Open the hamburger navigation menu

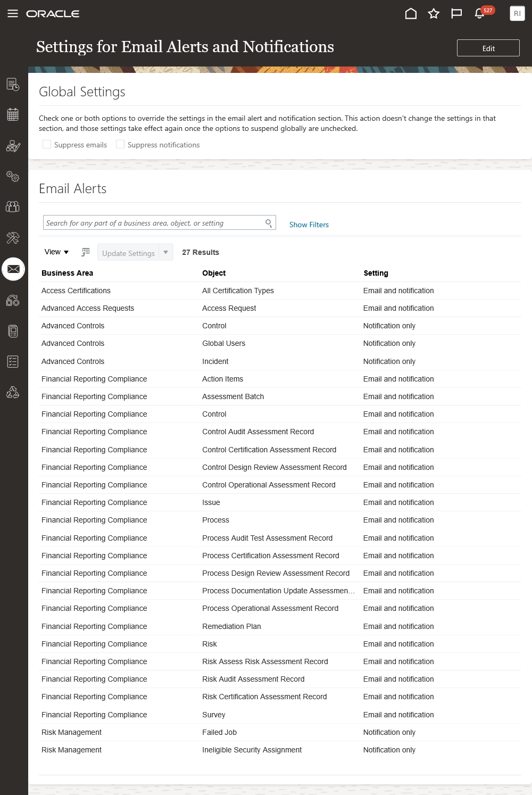pos(13,14)
